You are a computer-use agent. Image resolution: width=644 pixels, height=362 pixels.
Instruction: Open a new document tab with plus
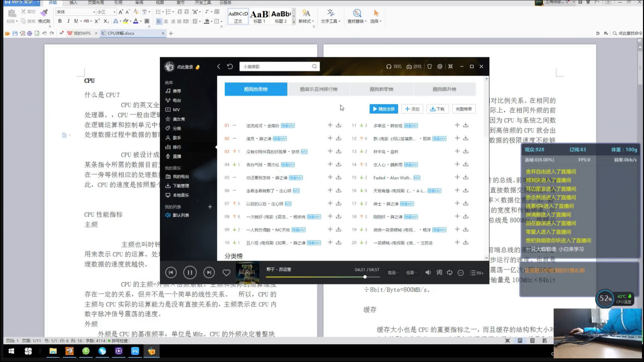tap(171, 33)
